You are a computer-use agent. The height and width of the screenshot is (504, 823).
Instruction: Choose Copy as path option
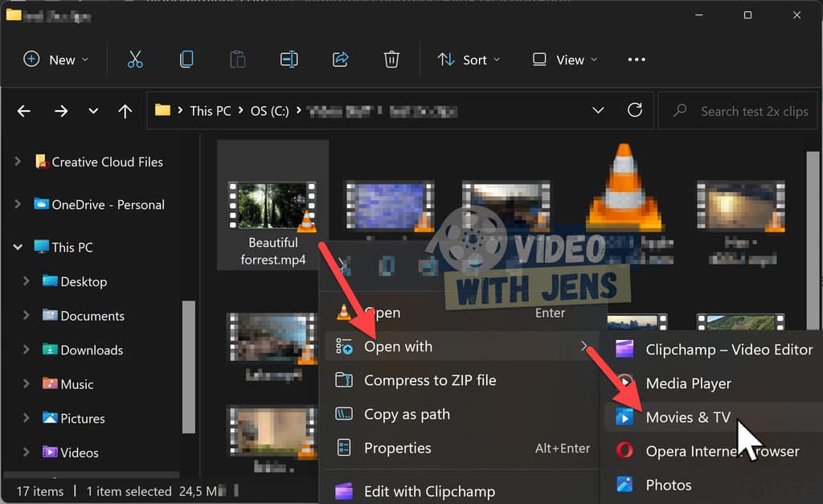462,414
